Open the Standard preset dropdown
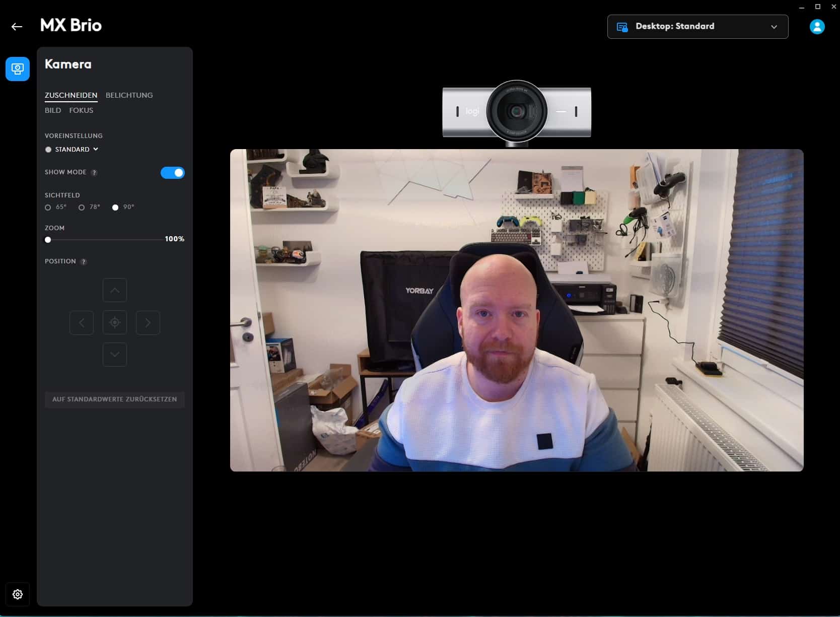Image resolution: width=840 pixels, height=617 pixels. 76,150
